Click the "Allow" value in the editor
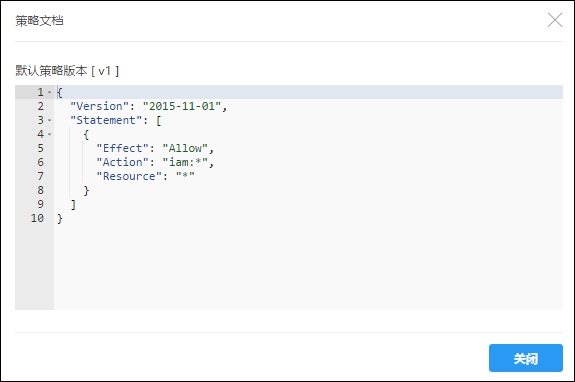Image resolution: width=575 pixels, height=382 pixels. click(x=185, y=148)
